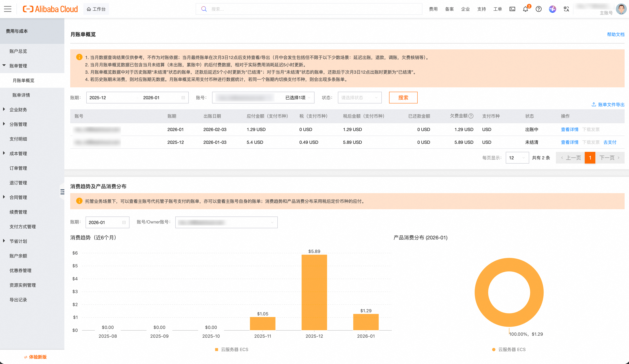
Task: Toggle the ECS legend under donut chart
Action: (x=509, y=349)
